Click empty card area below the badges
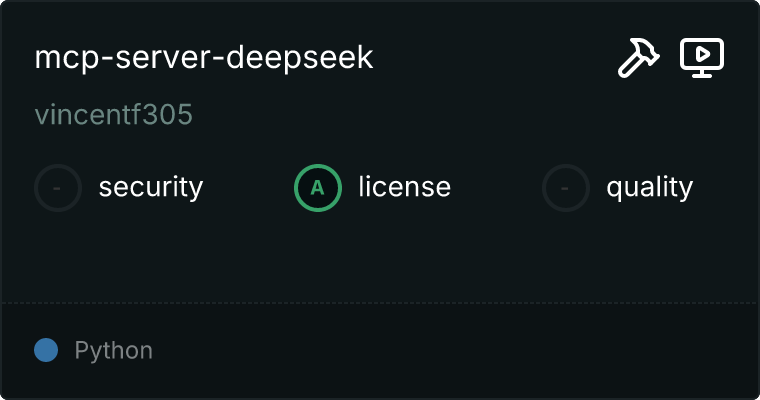The image size is (760, 400). point(380,257)
